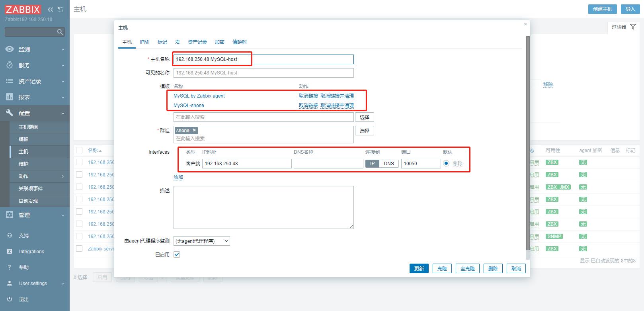Switch connection to DNS
The width and height of the screenshot is (644, 311).
click(x=389, y=163)
